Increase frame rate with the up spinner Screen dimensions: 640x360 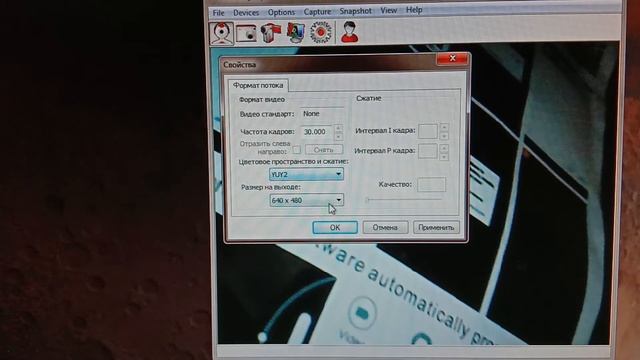point(338,128)
